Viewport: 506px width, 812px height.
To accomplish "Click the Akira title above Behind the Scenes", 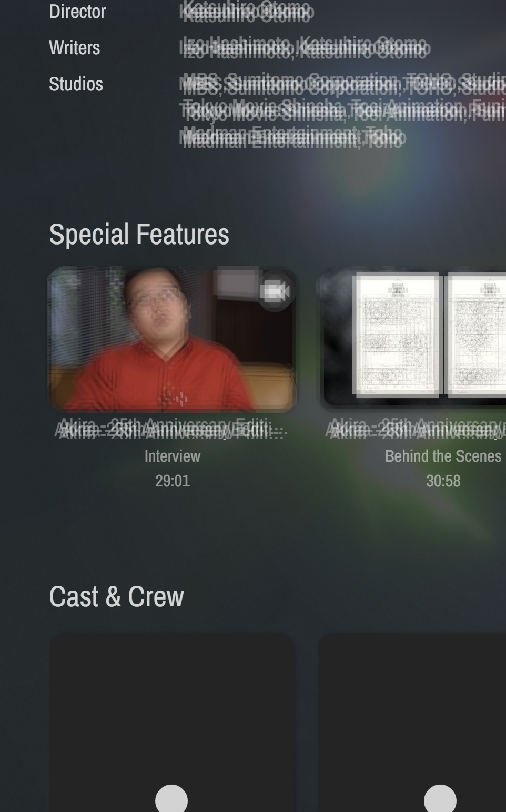I will (416, 429).
